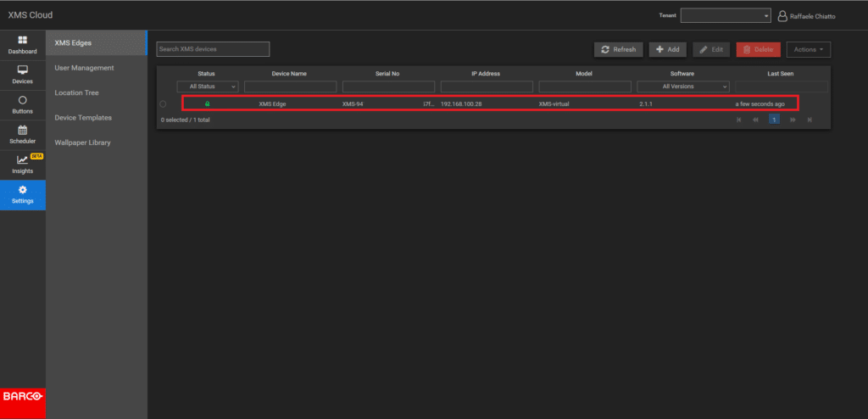Go to first page of results
Image resolution: width=868 pixels, height=419 pixels.
pos(738,119)
